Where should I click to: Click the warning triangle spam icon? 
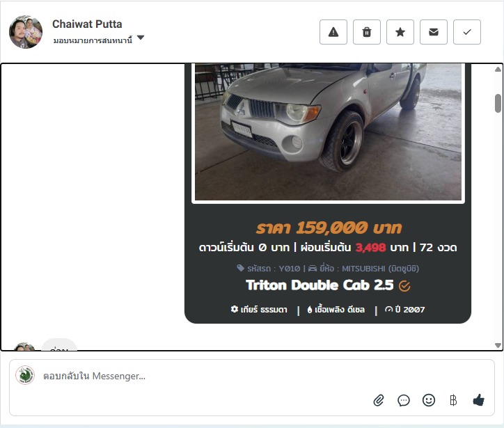[x=333, y=32]
